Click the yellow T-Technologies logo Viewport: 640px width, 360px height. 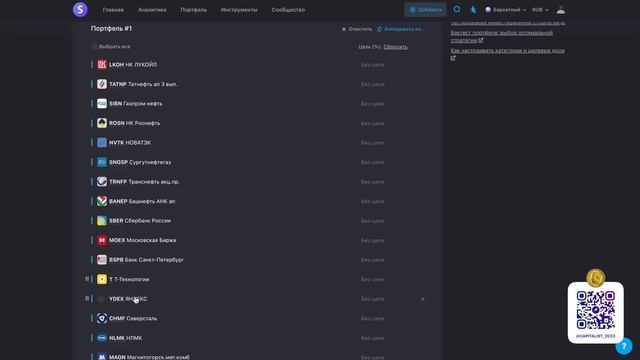102,279
